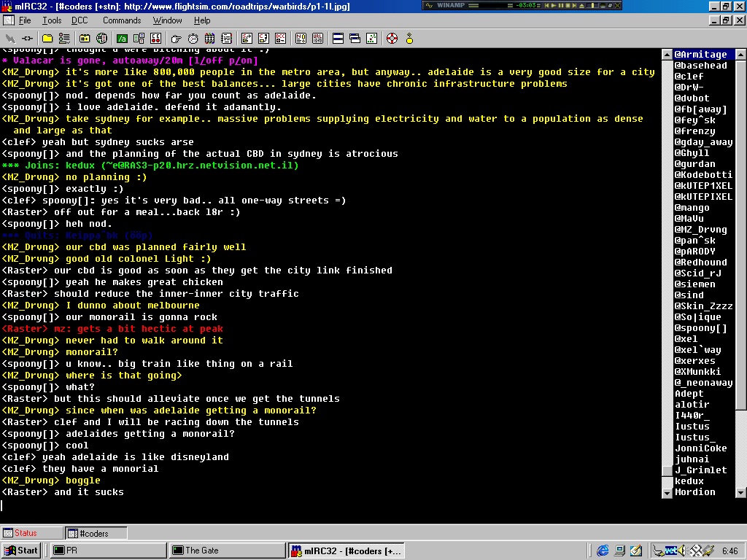The width and height of the screenshot is (747, 560).
Task: Open the DCC menu
Action: (79, 20)
